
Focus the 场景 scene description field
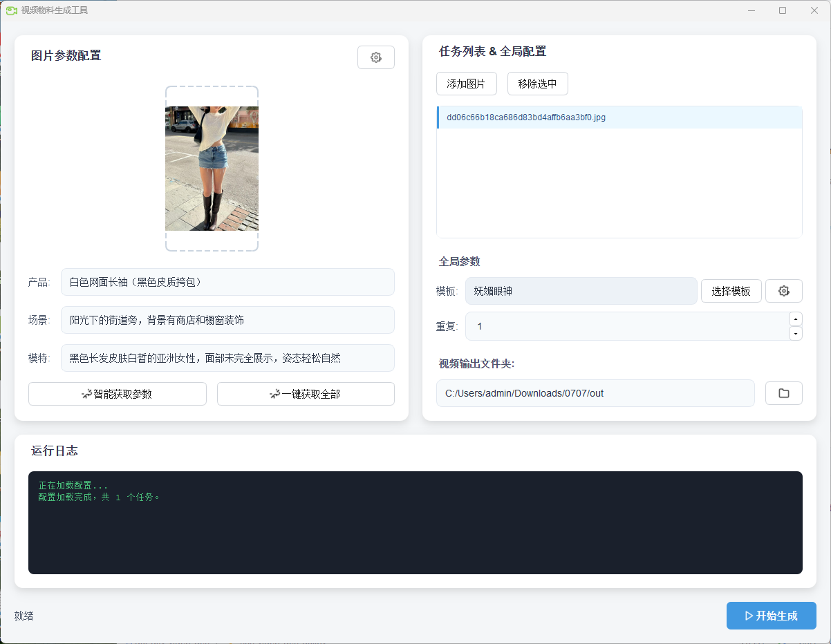tap(227, 320)
